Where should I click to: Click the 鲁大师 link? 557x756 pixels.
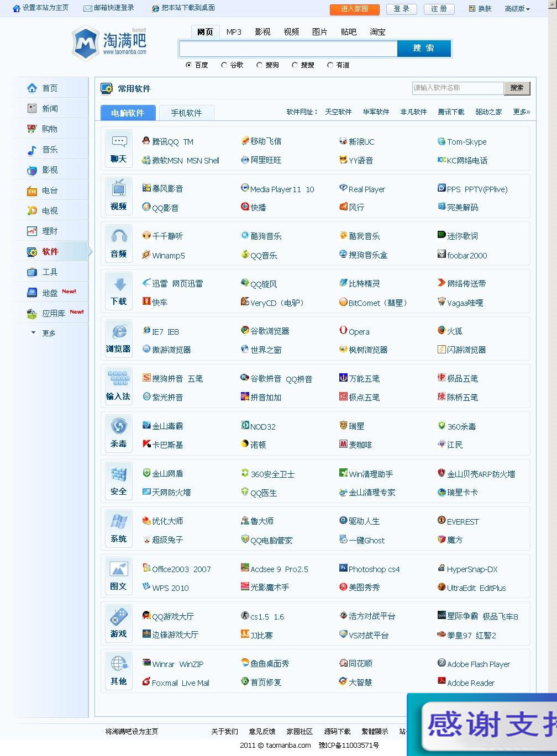coord(262,521)
